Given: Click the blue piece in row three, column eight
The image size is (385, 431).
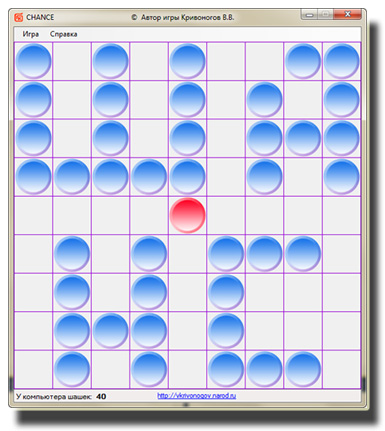Looking at the screenshot, I should 303,138.
